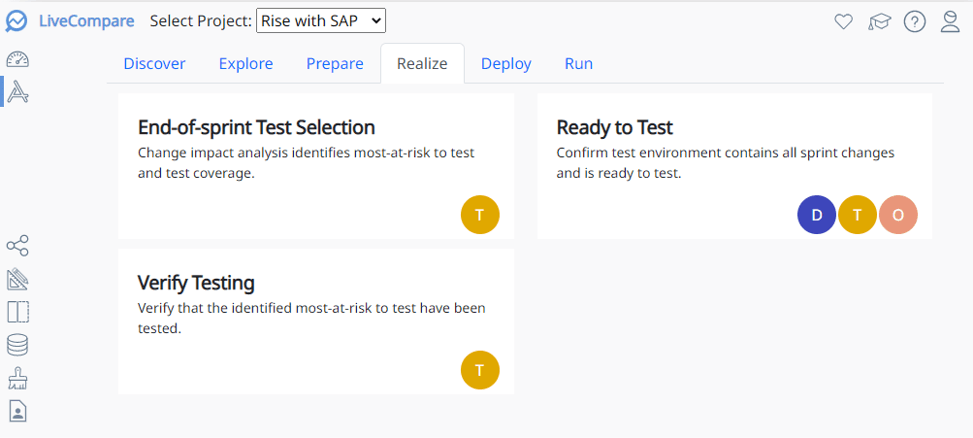
Task: Click the database cylinder sidebar icon
Action: pyautogui.click(x=17, y=345)
